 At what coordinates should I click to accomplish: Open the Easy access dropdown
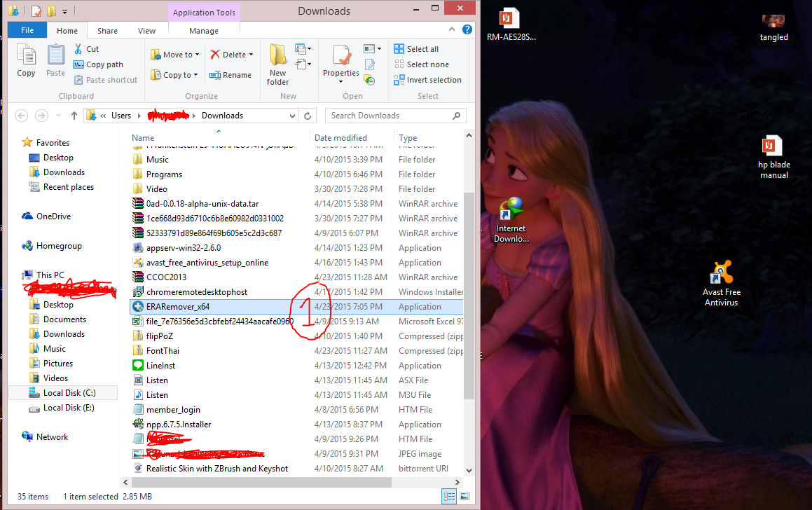(x=303, y=64)
